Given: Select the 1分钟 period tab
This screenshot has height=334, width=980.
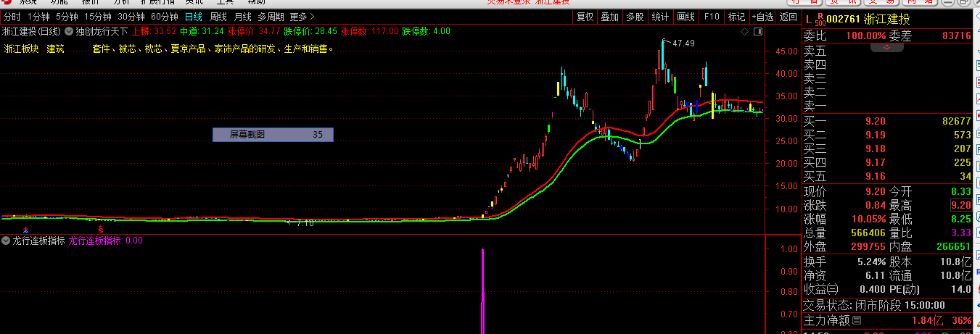Looking at the screenshot, I should (x=38, y=17).
